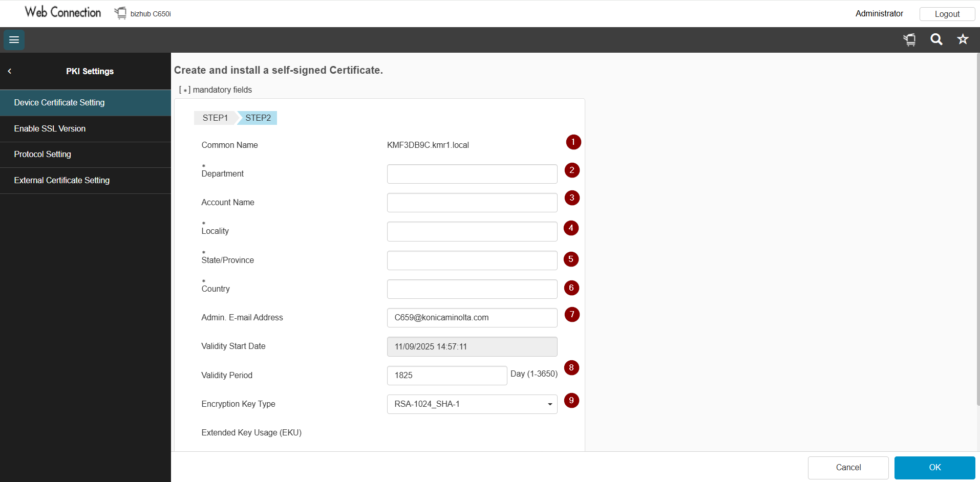
Task: Click help badge number 6 beside Country
Action: [571, 288]
